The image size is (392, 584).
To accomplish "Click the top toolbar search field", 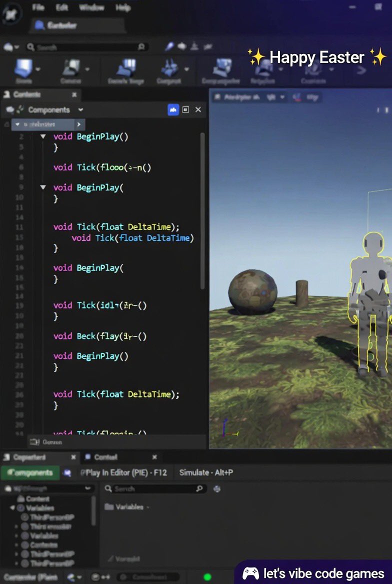I will tap(86, 47).
